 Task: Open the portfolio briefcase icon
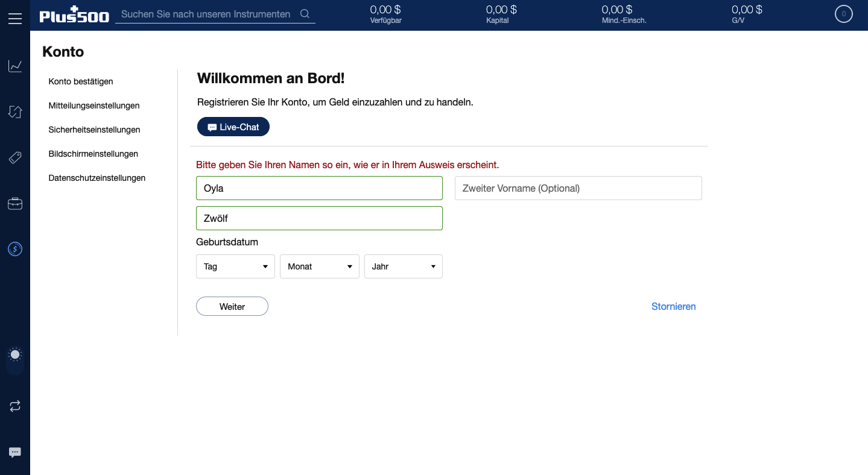15,203
